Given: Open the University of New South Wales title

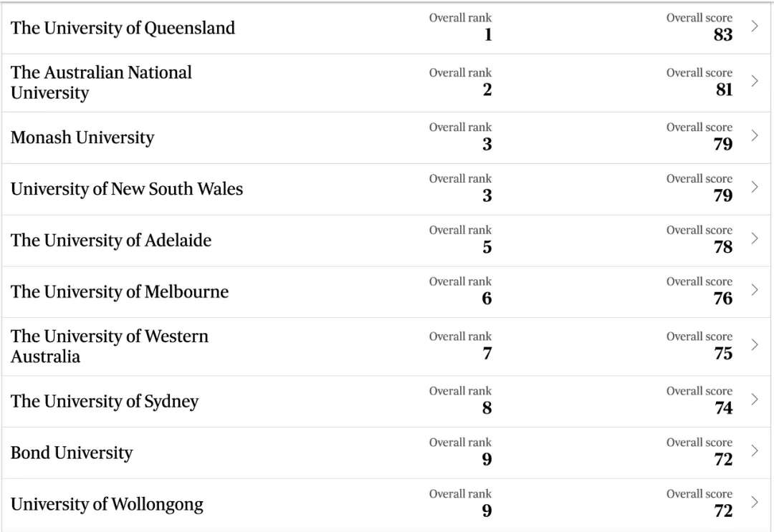Looking at the screenshot, I should (x=127, y=189).
